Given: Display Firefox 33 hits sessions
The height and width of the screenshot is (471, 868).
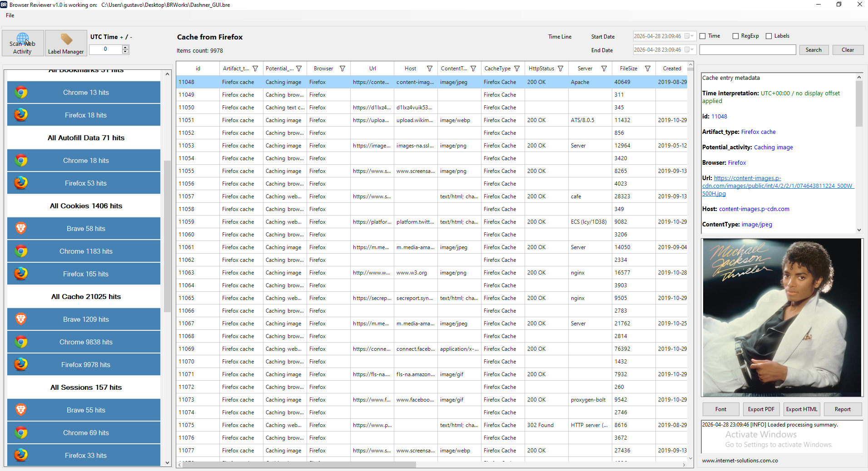Looking at the screenshot, I should coord(84,455).
